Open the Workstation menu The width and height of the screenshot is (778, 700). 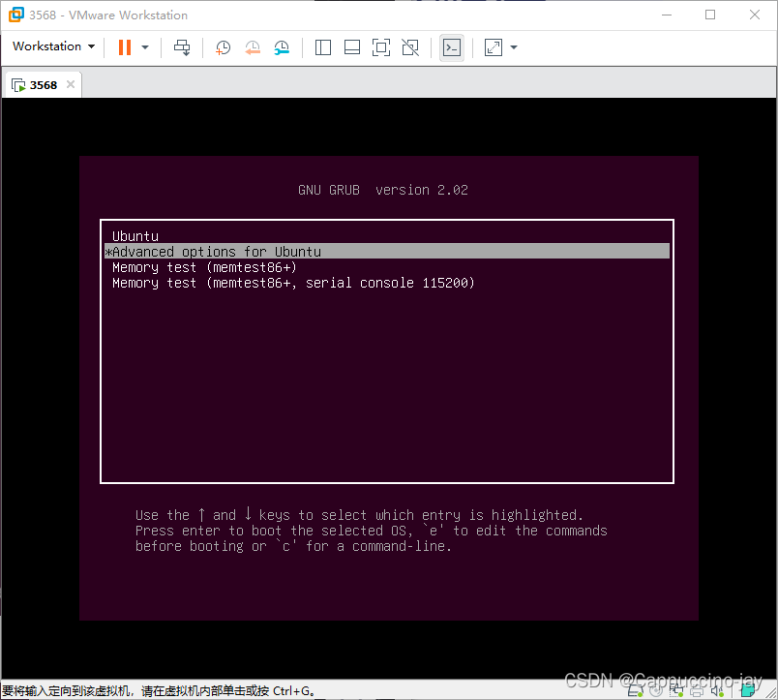[x=53, y=46]
